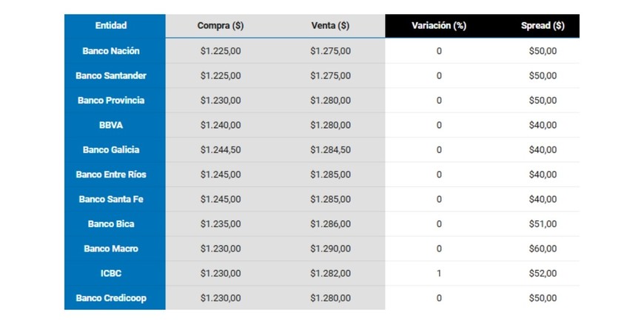644x324 pixels.
Task: Click ICBC's variation value of 1
Action: tap(439, 273)
